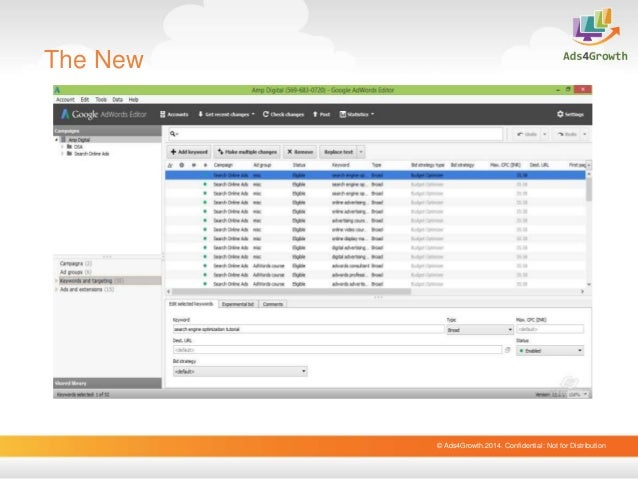The image size is (638, 479).
Task: Sort table by the Campaign column header
Action: click(x=223, y=165)
